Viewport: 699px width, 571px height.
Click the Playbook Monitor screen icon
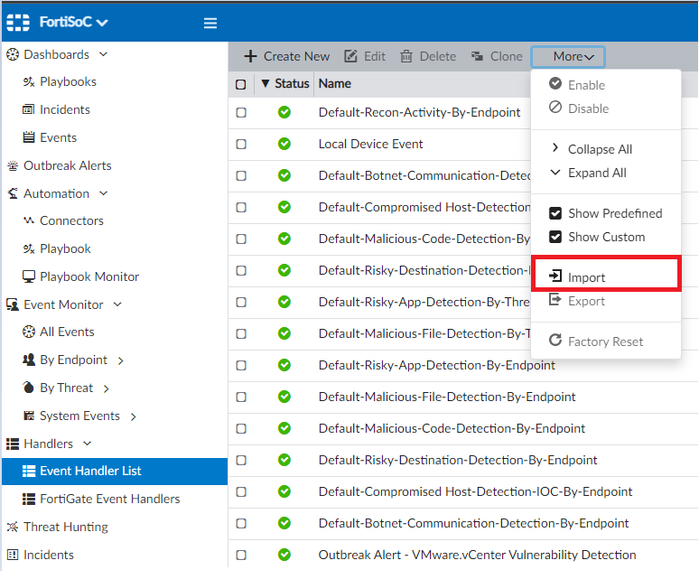pyautogui.click(x=29, y=276)
